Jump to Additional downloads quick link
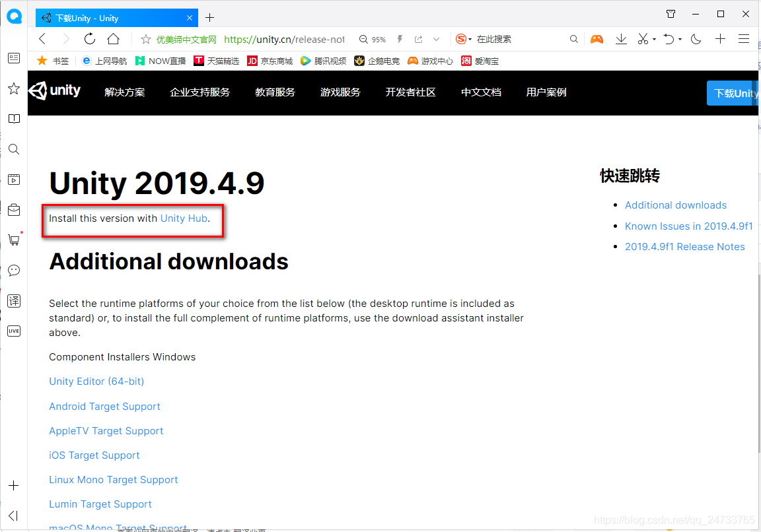This screenshot has height=532, width=761. (x=676, y=205)
